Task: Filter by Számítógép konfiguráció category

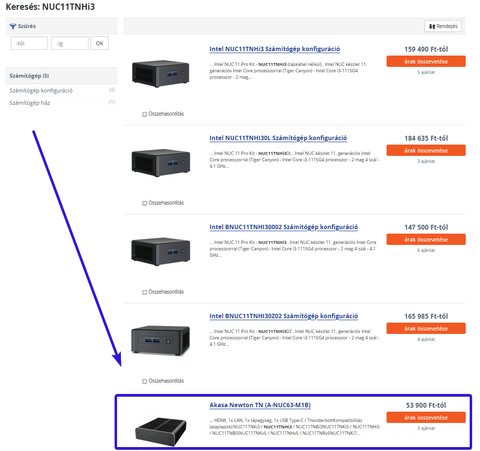Action: 41,90
